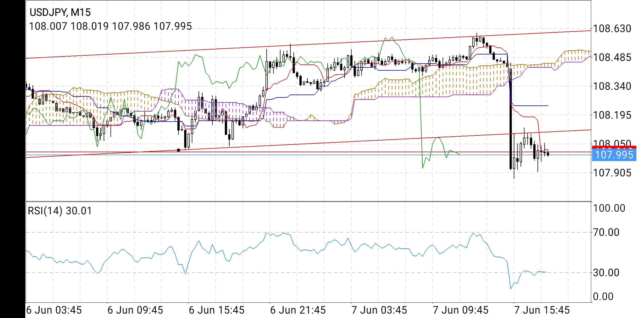This screenshot has height=318, width=644.
Task: Click the 107.905 price axis label
Action: pyautogui.click(x=612, y=173)
